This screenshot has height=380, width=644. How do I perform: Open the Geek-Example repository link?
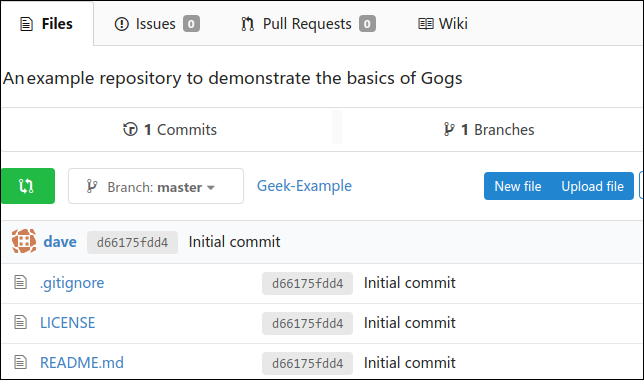[304, 186]
